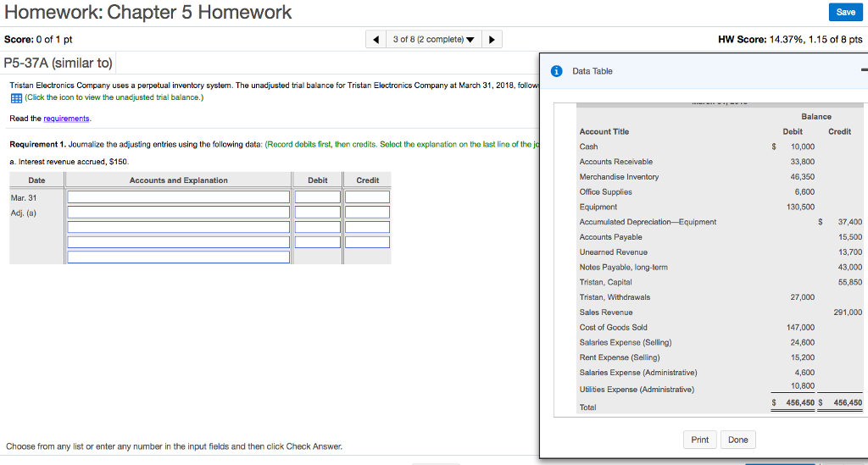Select the first account field on Mar. 31 row
The height and width of the screenshot is (465, 868).
(x=178, y=197)
